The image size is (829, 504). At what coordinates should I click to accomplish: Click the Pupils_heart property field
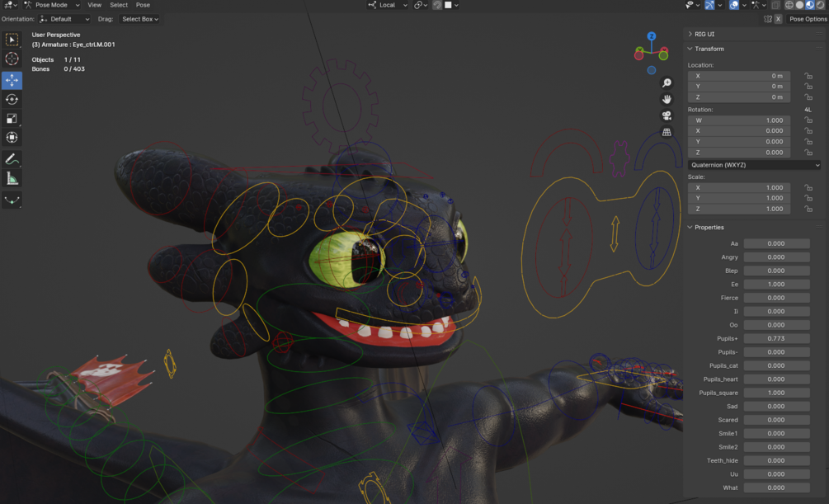click(x=776, y=379)
